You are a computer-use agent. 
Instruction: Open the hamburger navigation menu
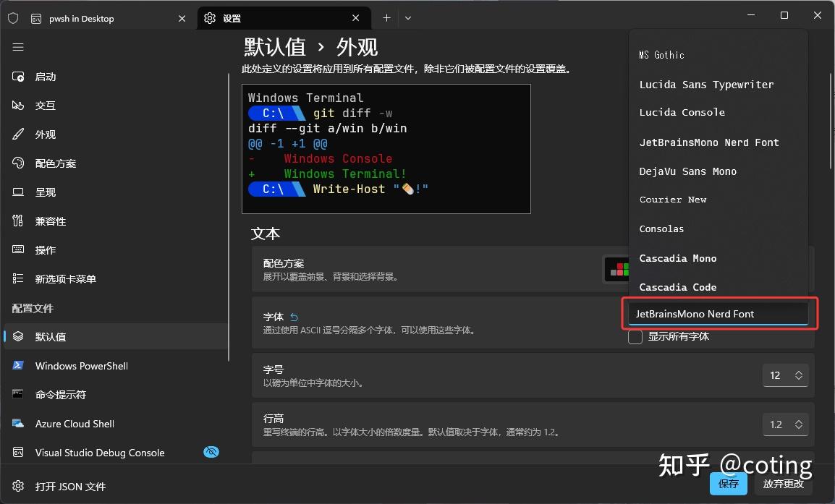18,48
